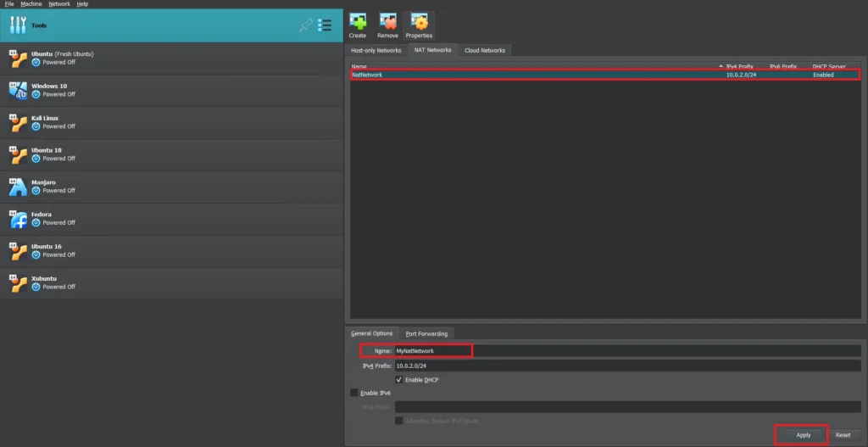Select the Ubuntu 18 machine name text
868x447 pixels.
[47, 150]
